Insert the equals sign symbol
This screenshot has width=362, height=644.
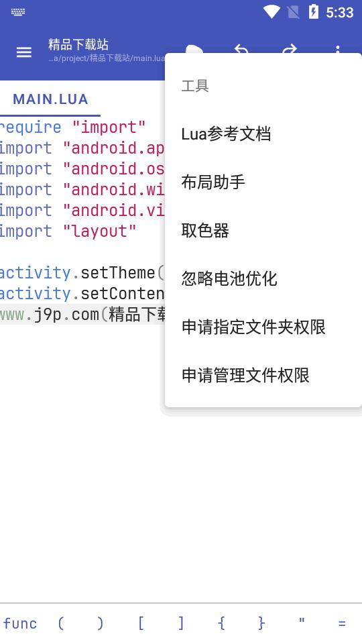coord(342,623)
